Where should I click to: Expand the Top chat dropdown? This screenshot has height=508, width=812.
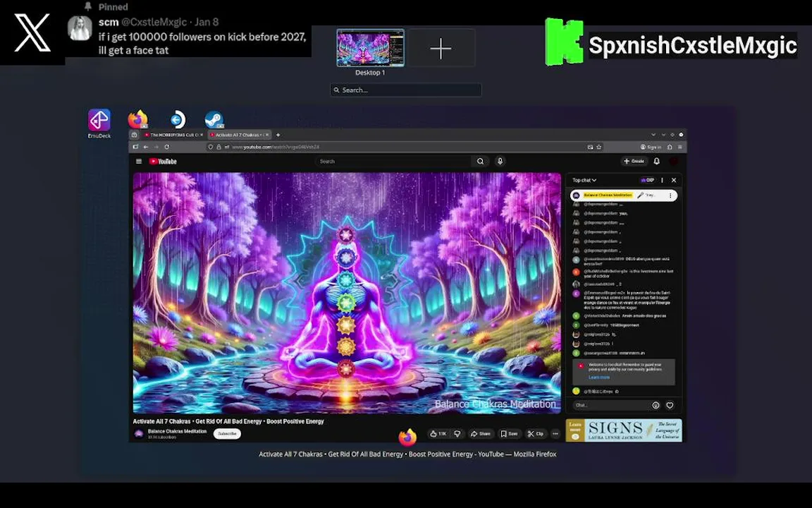pyautogui.click(x=584, y=181)
